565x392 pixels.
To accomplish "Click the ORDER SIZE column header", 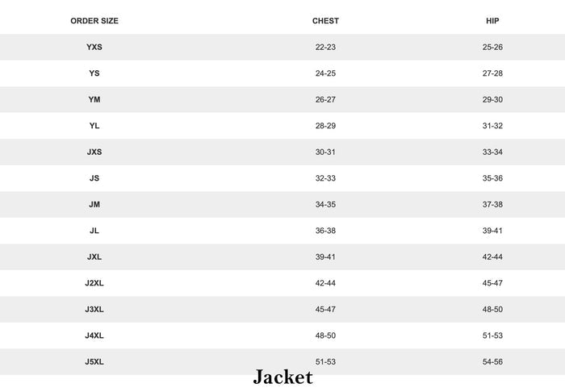I will click(x=94, y=21).
